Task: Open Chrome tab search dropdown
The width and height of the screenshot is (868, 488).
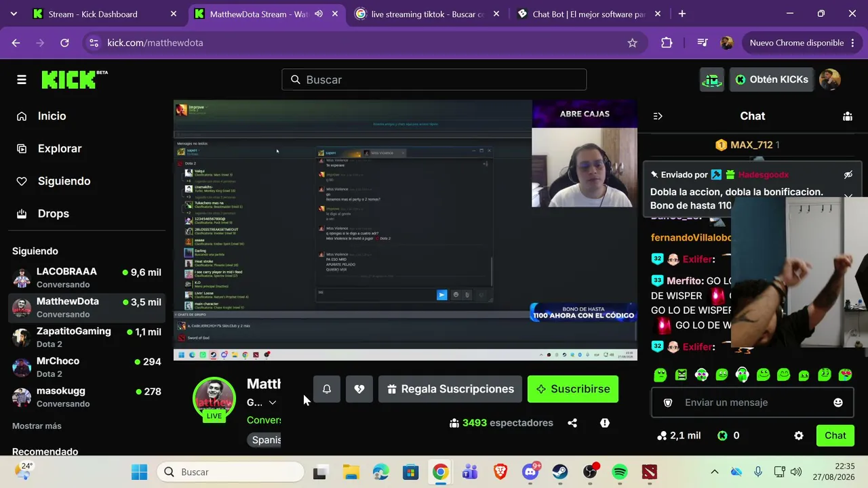Action: 14,14
